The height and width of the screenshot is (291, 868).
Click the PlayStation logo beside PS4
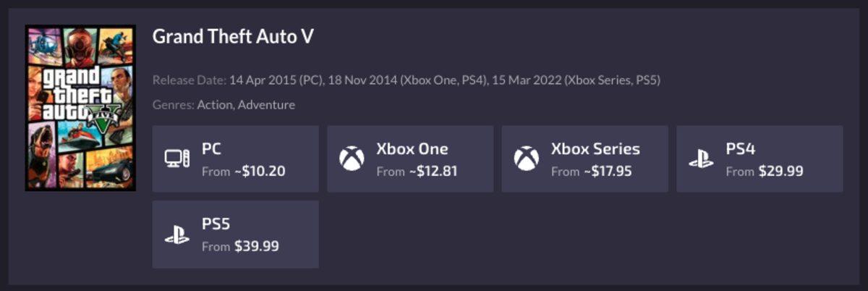[x=701, y=159]
